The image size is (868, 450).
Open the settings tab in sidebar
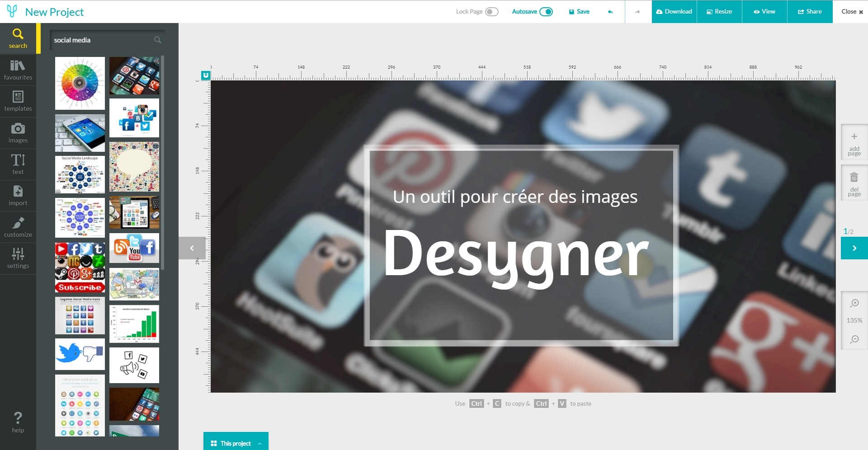[18, 258]
